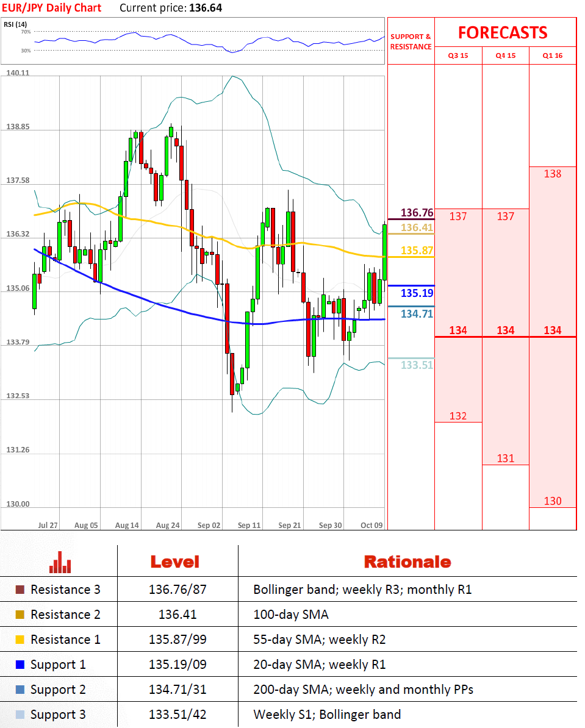This screenshot has height=728, width=585.
Task: Click rationale 'Bollinger band; weekly R3; monthly R1'
Action: [x=362, y=590]
